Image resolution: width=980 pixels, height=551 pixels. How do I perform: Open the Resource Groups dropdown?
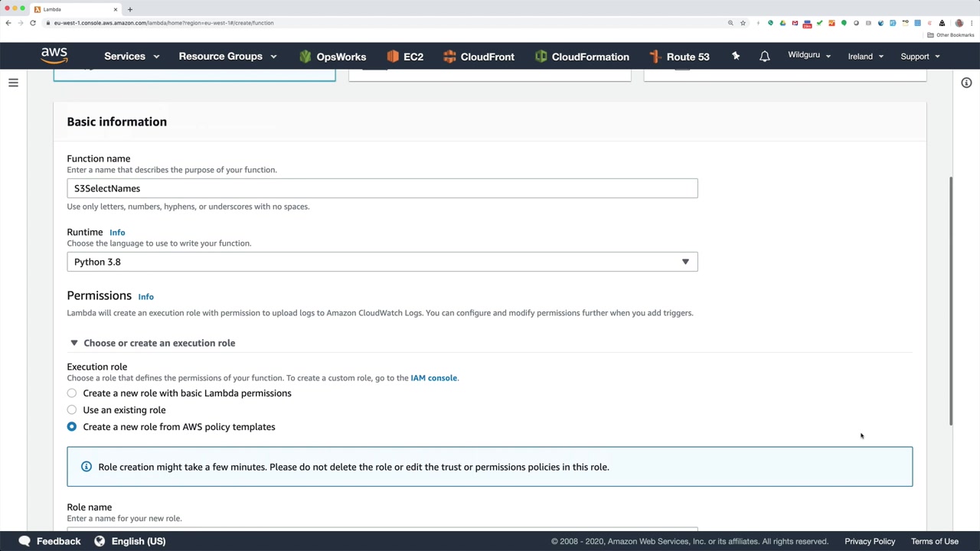[227, 57]
